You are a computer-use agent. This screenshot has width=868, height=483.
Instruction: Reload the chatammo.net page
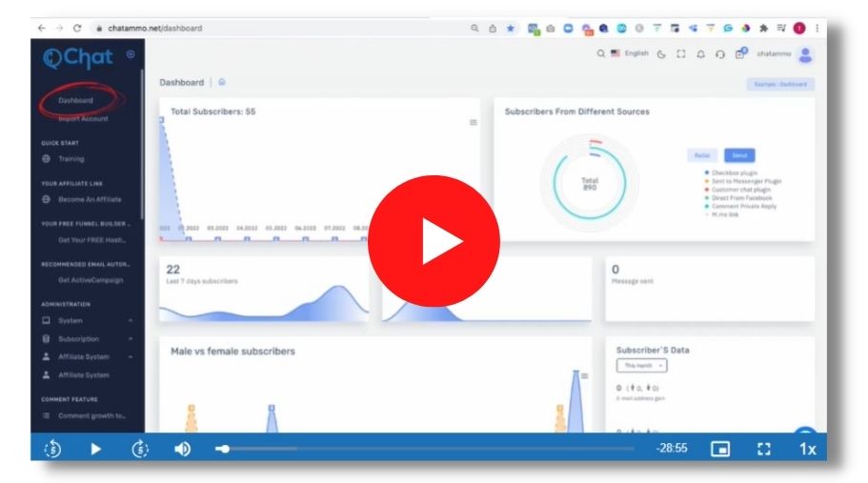coord(77,29)
